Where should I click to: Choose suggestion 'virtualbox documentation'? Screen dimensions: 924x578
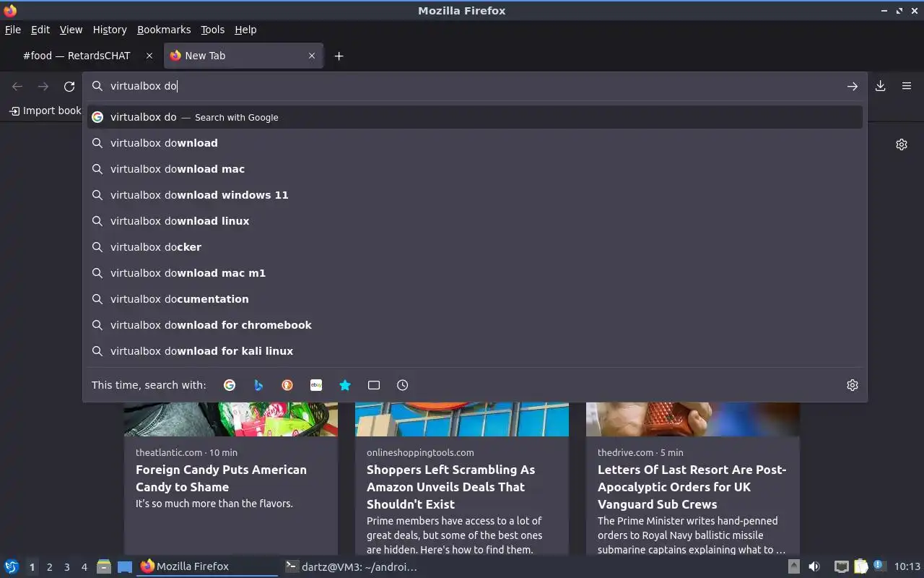(x=475, y=299)
